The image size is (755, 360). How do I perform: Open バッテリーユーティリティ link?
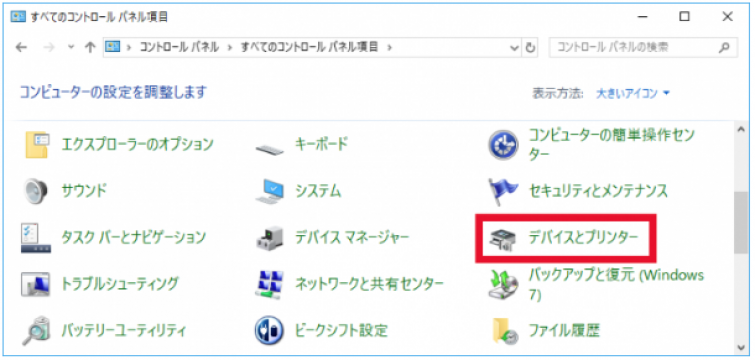coord(124,331)
